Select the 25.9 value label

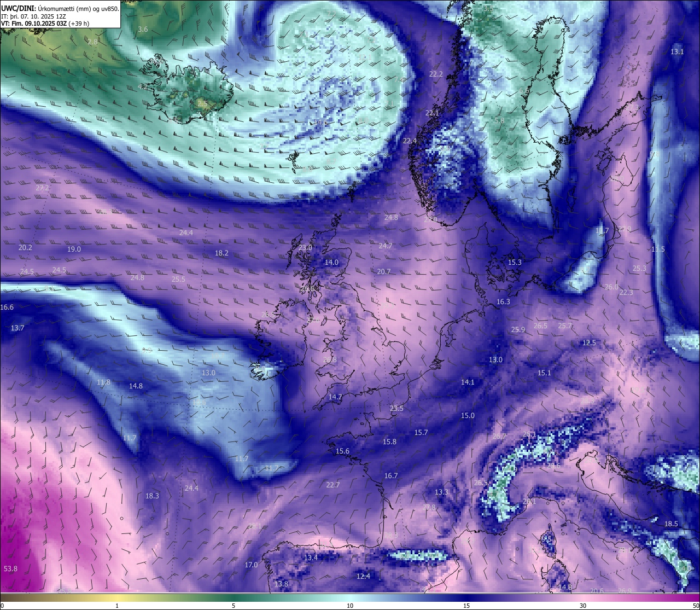pos(518,329)
